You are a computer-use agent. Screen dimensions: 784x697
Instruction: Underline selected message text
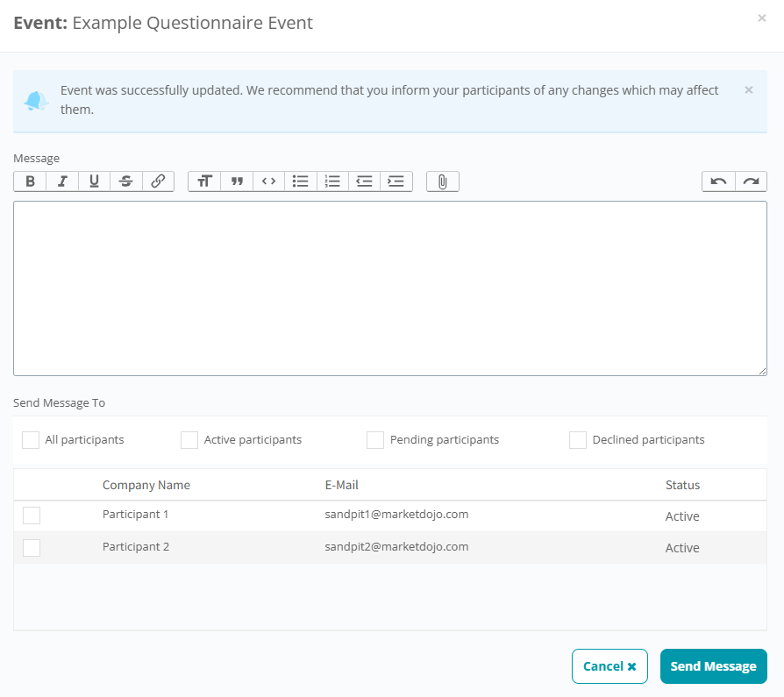[94, 181]
